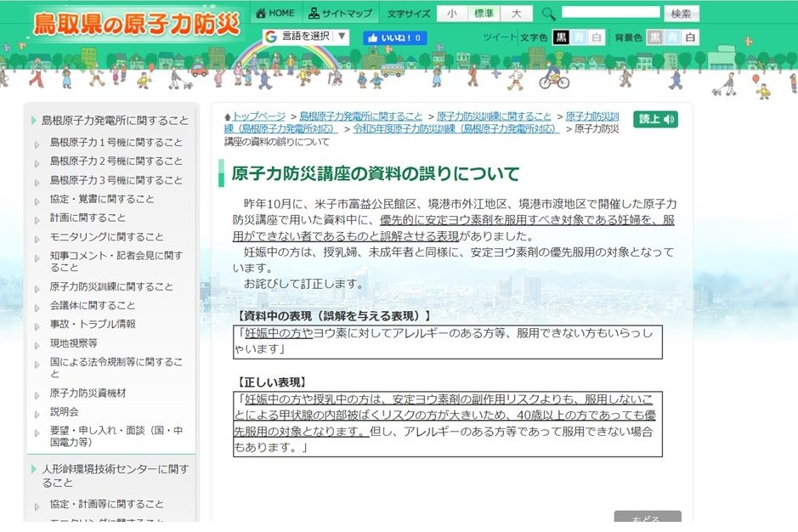Click the house icon before トップページ breadcrumb
The width and height of the screenshot is (798, 532).
pyautogui.click(x=227, y=116)
